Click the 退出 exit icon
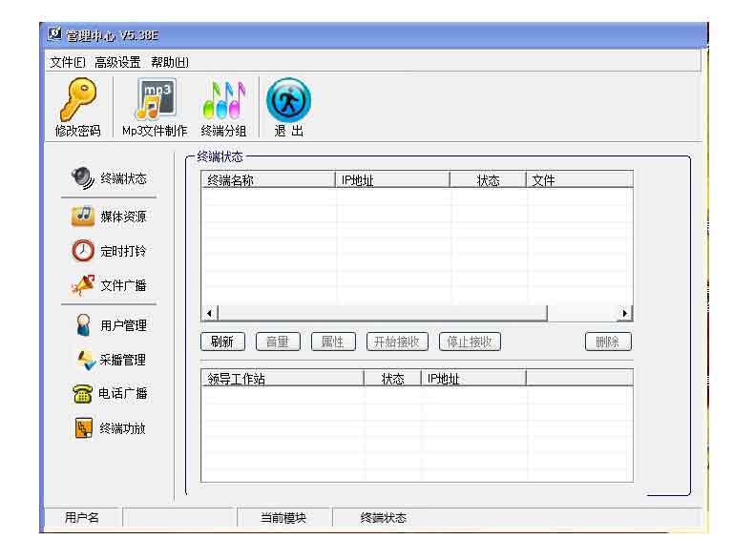754x560 pixels. (288, 100)
